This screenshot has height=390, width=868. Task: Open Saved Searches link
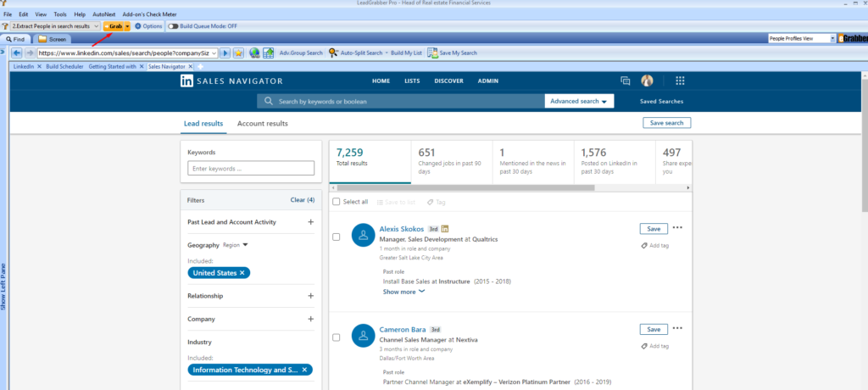[661, 102]
